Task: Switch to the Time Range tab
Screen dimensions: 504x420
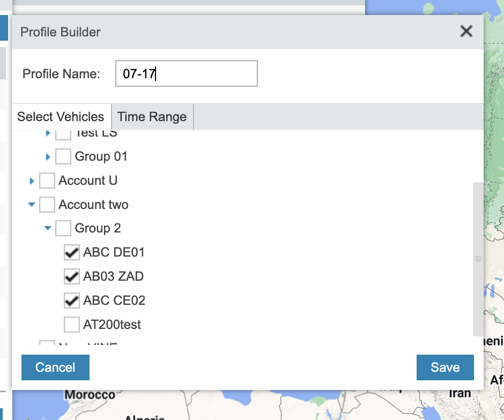Action: click(x=152, y=117)
